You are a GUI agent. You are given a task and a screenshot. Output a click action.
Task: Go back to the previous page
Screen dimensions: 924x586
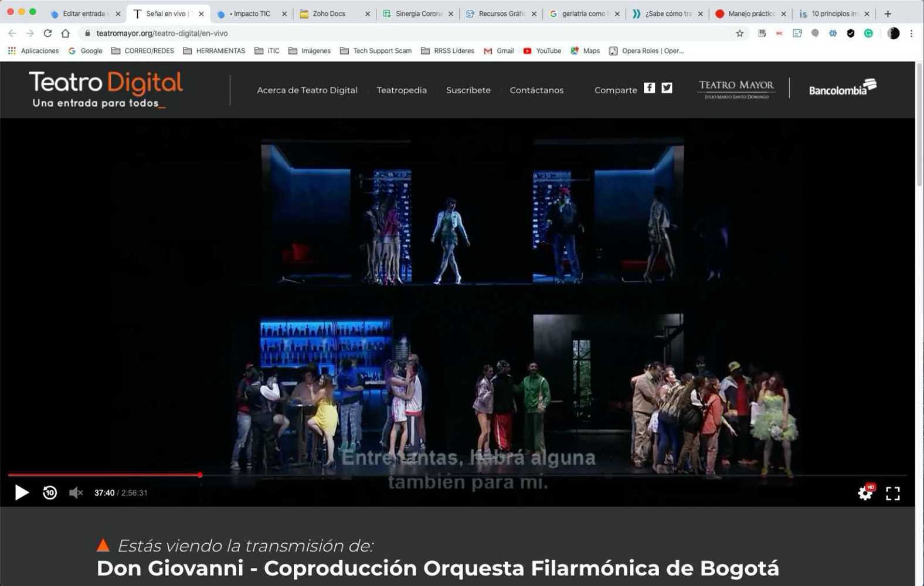[12, 33]
